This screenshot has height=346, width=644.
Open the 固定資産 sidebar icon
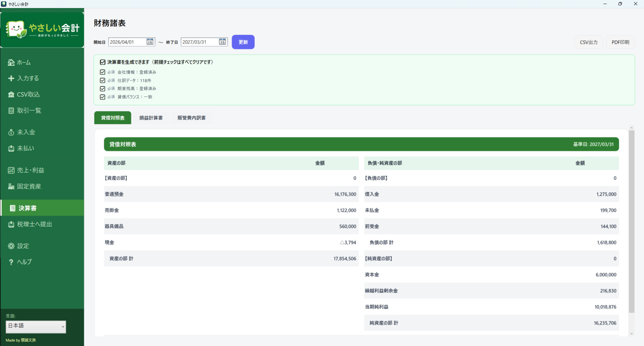coord(11,186)
